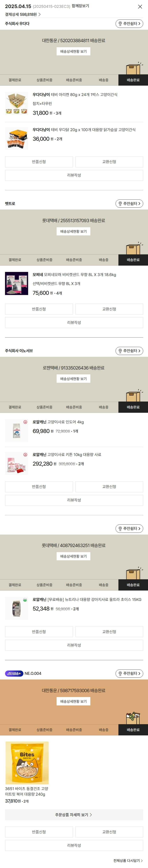This screenshot has height=868, width=148.
Task: Open the 테비 아리캔 cat food thumbnail
Action: coord(17,104)
